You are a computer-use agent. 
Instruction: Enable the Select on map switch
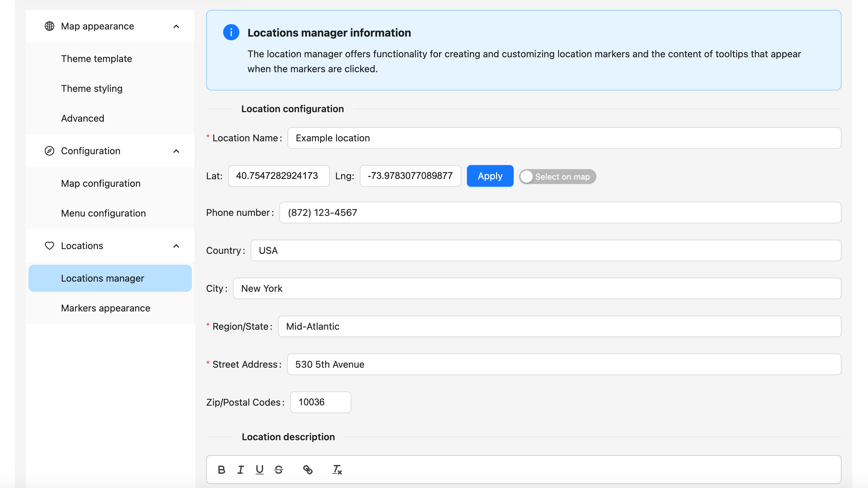coord(557,177)
